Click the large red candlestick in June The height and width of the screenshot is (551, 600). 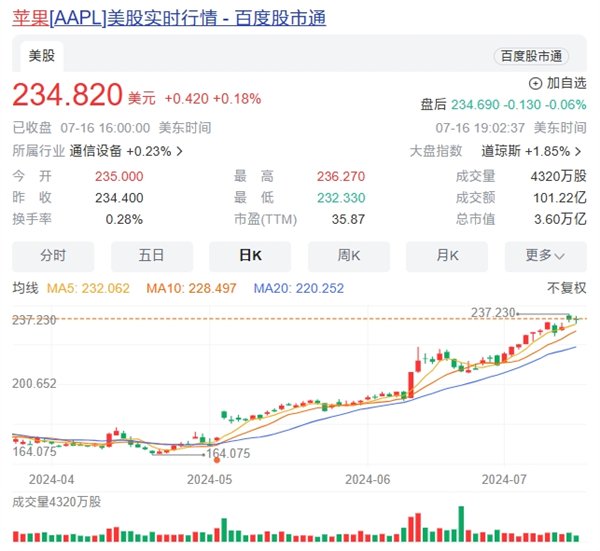tap(411, 385)
